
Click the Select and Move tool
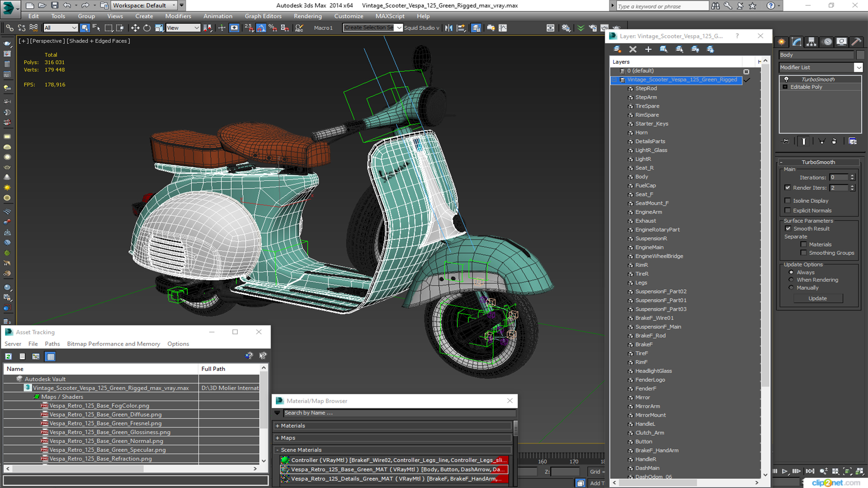[x=135, y=28]
